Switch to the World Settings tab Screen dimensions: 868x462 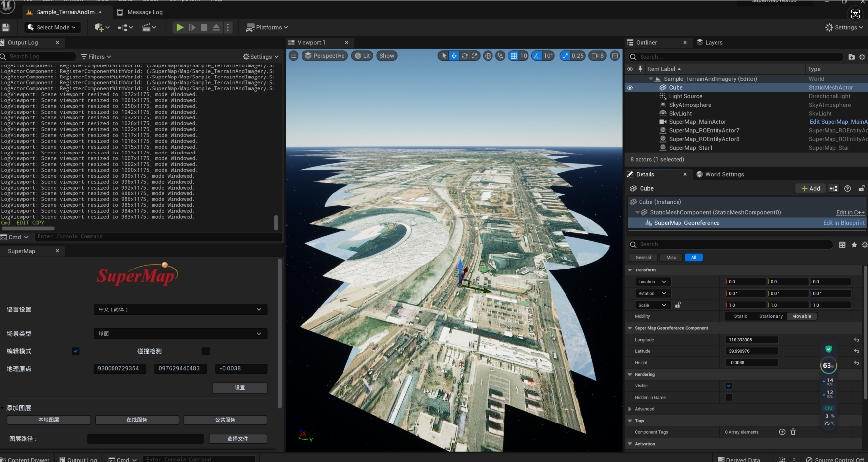[x=720, y=174]
